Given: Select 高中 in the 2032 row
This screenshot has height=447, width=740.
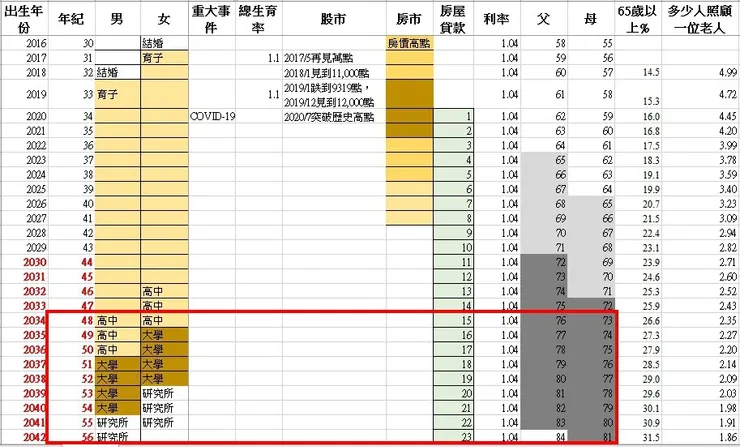Looking at the screenshot, I should point(164,291).
